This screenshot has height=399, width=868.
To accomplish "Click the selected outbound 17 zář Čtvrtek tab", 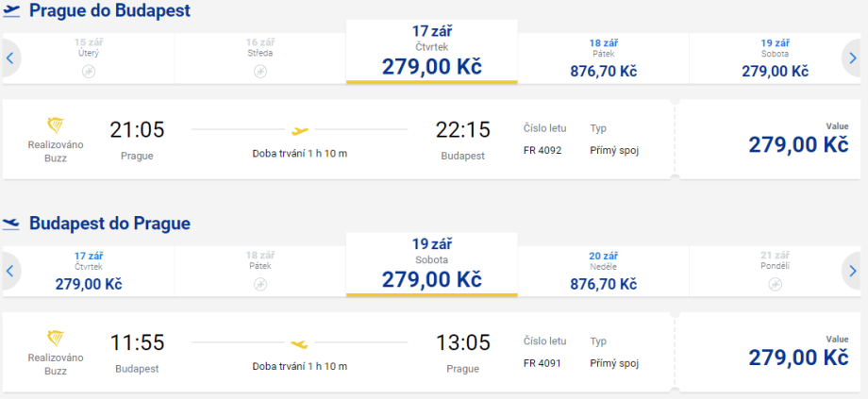I will pos(432,53).
